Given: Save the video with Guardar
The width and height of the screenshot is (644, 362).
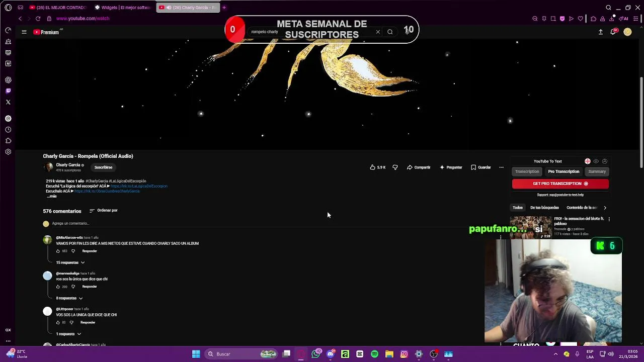Looking at the screenshot, I should coord(481,167).
